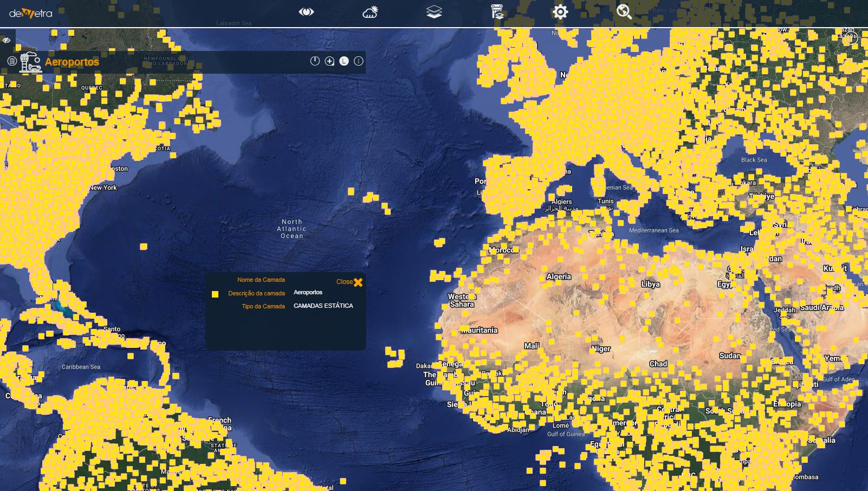Click the plus zoom-to-layer button for Aeroportos
This screenshot has height=491, width=868.
point(329,61)
